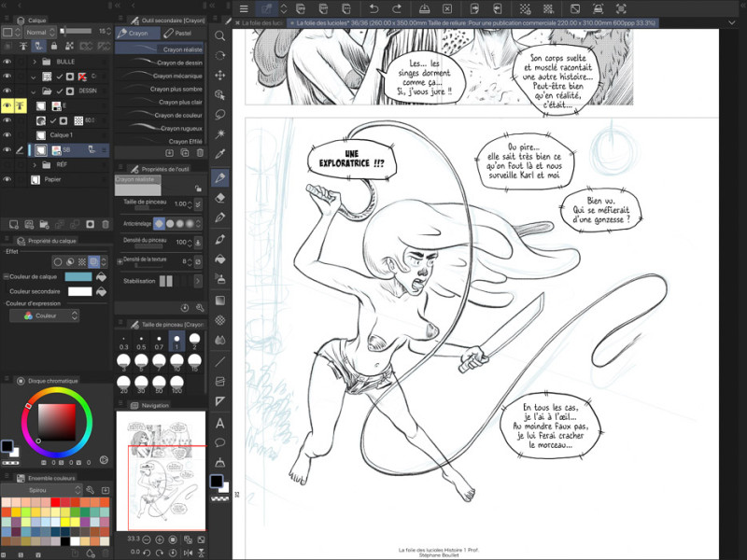Expand the RÉF layer folder
Viewport: 747px width, 560px height.
(x=35, y=164)
